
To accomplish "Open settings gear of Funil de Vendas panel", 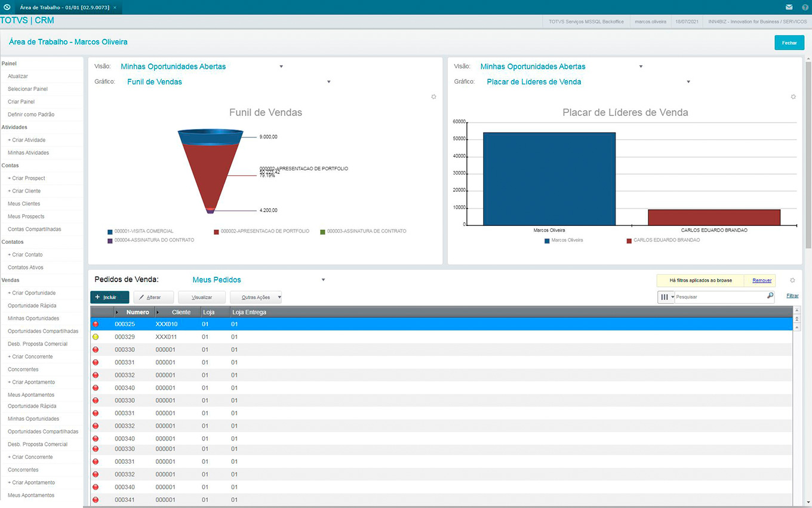I will (434, 97).
